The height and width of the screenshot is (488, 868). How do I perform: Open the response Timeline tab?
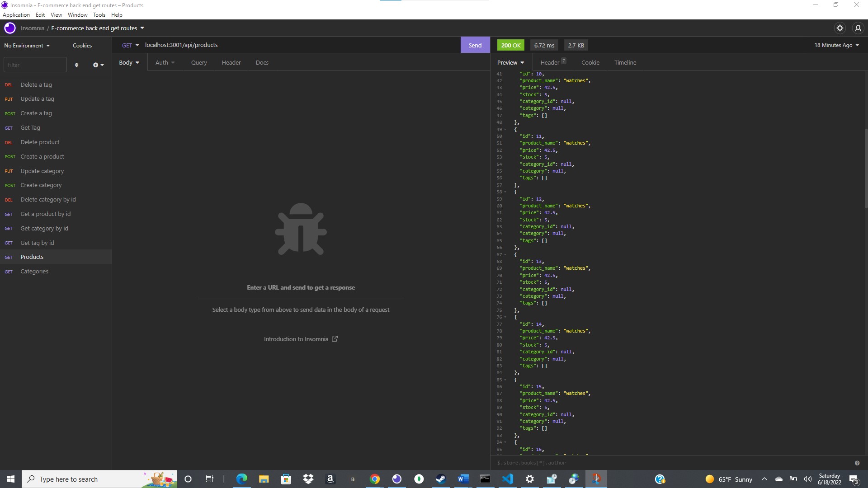point(625,63)
